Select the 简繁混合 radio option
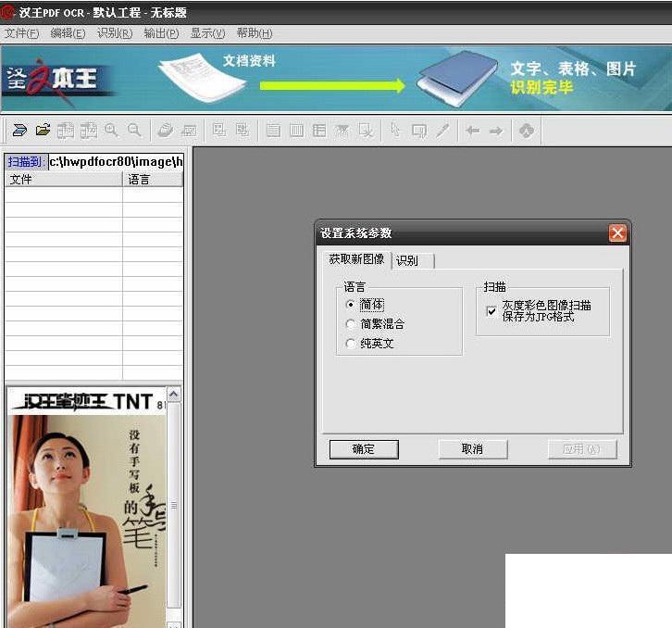Viewport: 672px width, 628px height. pyautogui.click(x=351, y=324)
